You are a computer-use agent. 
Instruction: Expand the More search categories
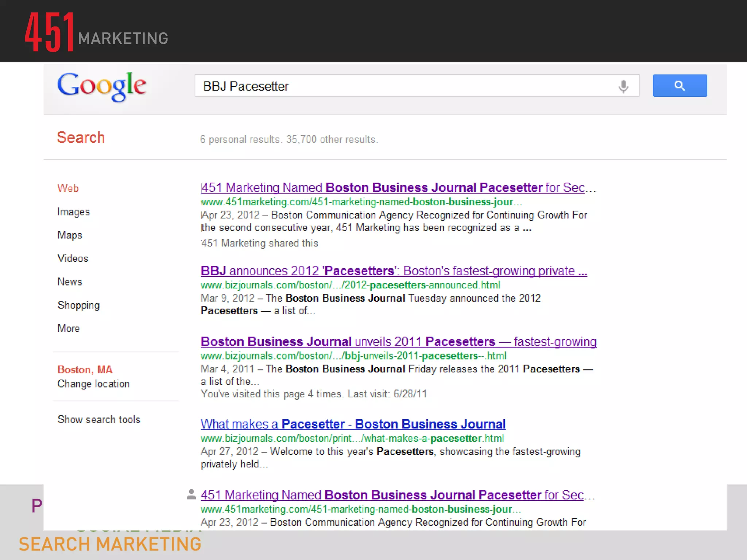(x=69, y=328)
